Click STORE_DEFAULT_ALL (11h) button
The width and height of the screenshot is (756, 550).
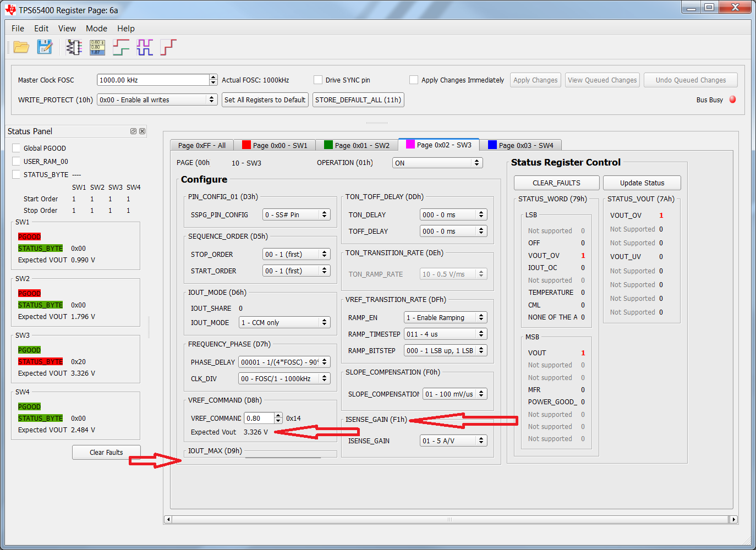[x=358, y=100]
